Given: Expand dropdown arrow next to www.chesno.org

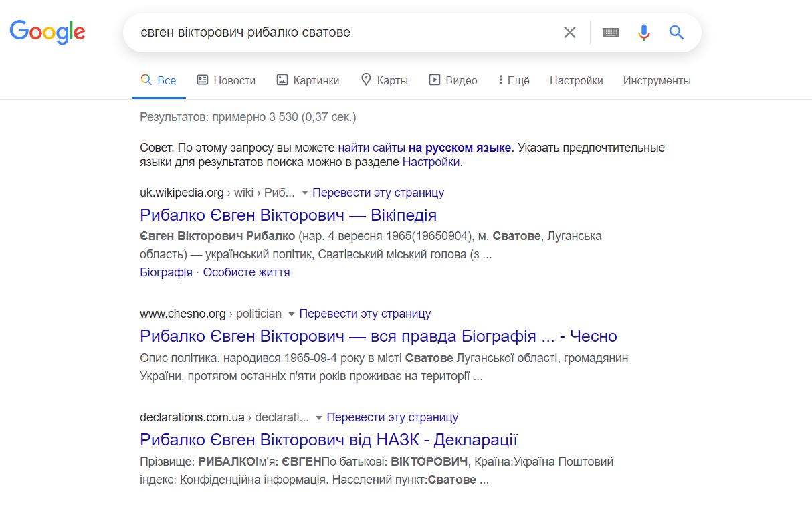Looking at the screenshot, I should pos(291,314).
